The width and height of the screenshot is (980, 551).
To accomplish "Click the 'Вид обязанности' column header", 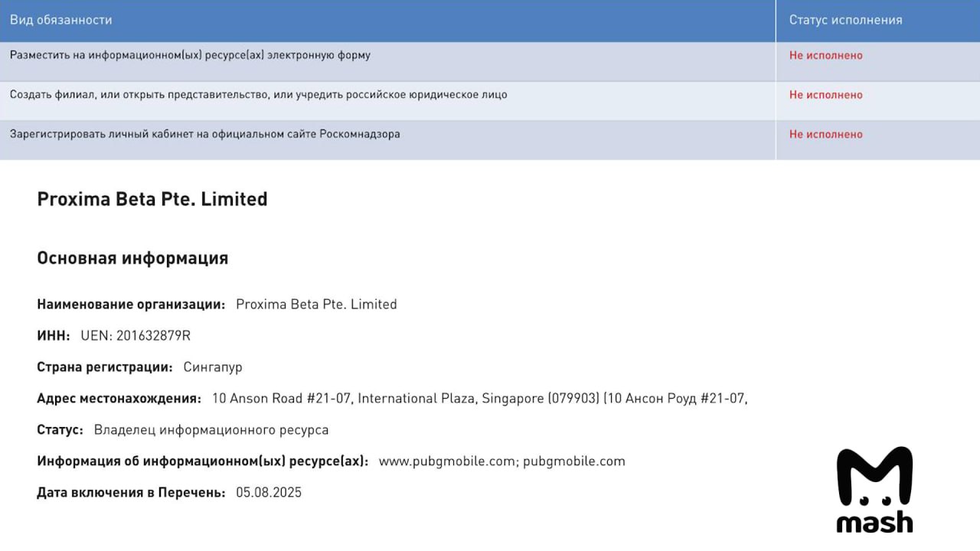I will pos(60,20).
